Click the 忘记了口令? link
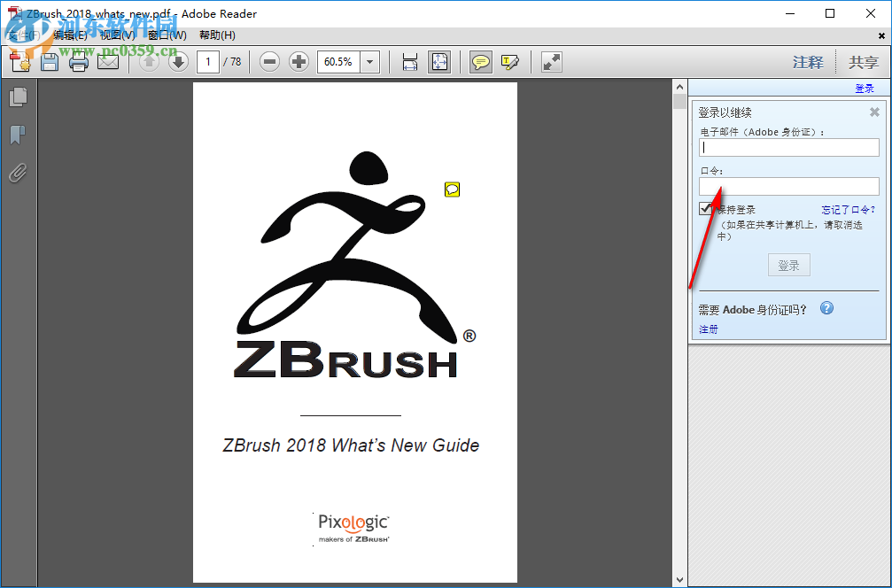892x588 pixels. click(849, 210)
